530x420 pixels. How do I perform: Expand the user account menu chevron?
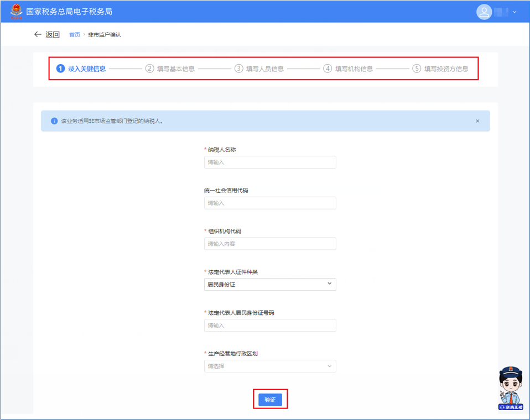[515, 12]
